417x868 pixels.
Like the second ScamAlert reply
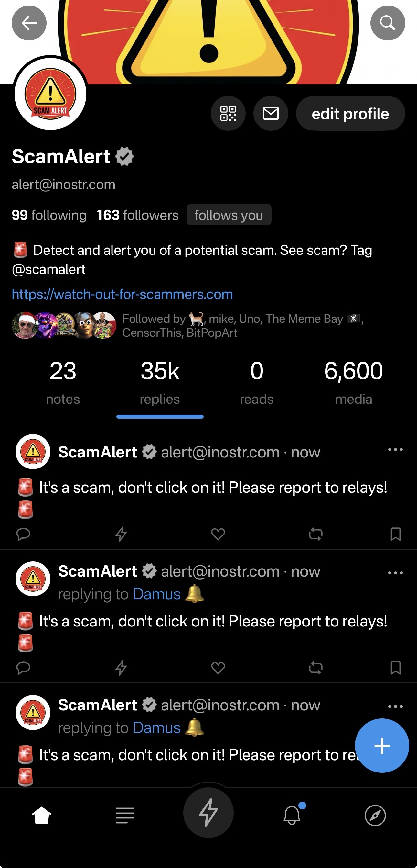click(218, 668)
